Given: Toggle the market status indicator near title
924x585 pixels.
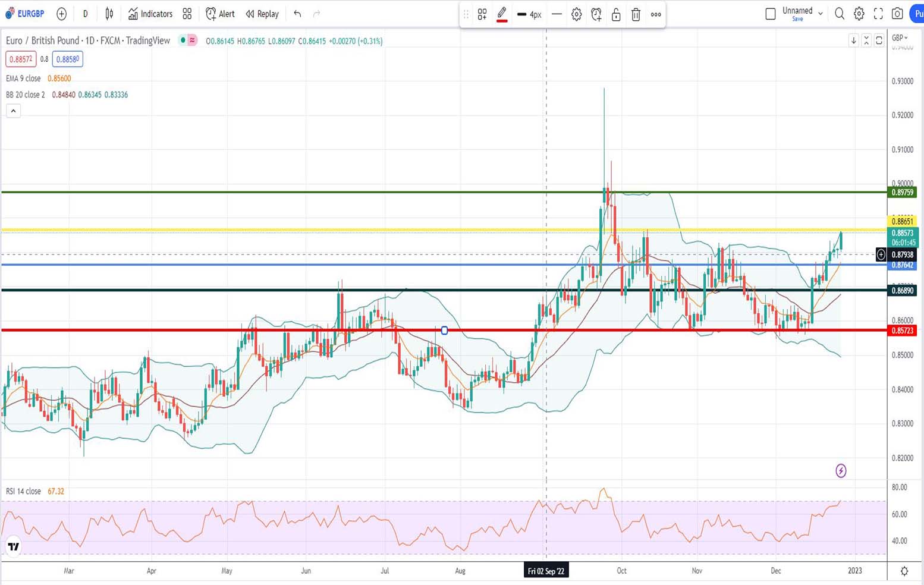Looking at the screenshot, I should tap(183, 40).
